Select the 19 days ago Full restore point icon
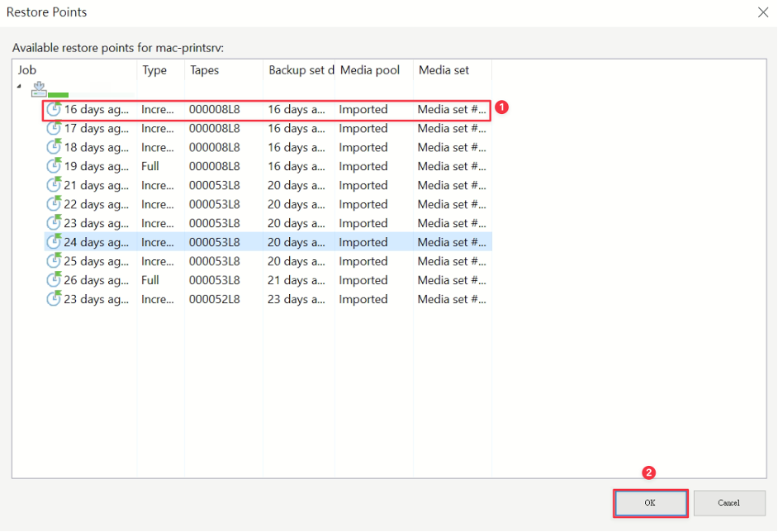 54,166
